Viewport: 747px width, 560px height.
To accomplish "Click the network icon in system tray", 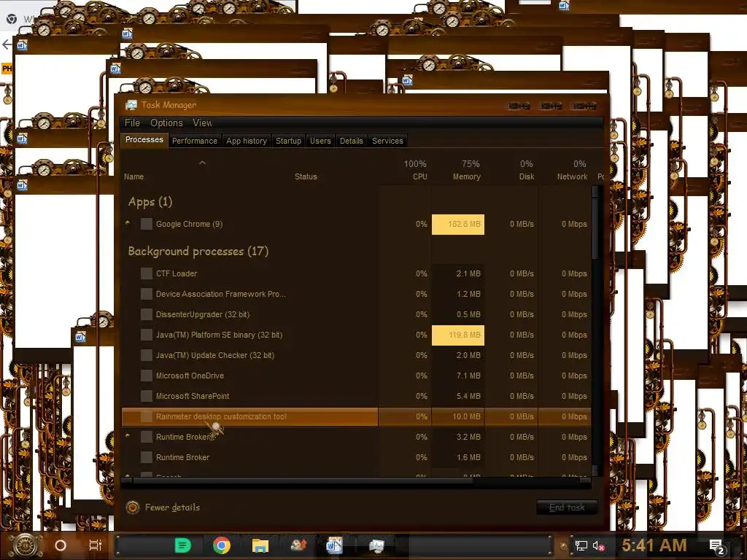I will click(581, 545).
